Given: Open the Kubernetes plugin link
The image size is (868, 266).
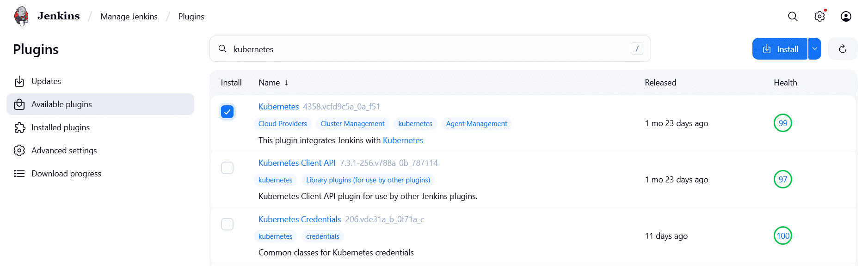Looking at the screenshot, I should pyautogui.click(x=278, y=107).
